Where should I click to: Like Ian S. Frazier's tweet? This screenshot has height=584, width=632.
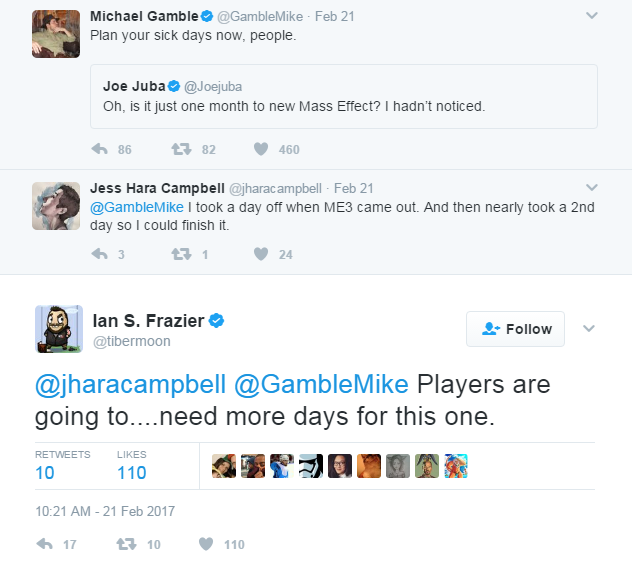pos(207,544)
